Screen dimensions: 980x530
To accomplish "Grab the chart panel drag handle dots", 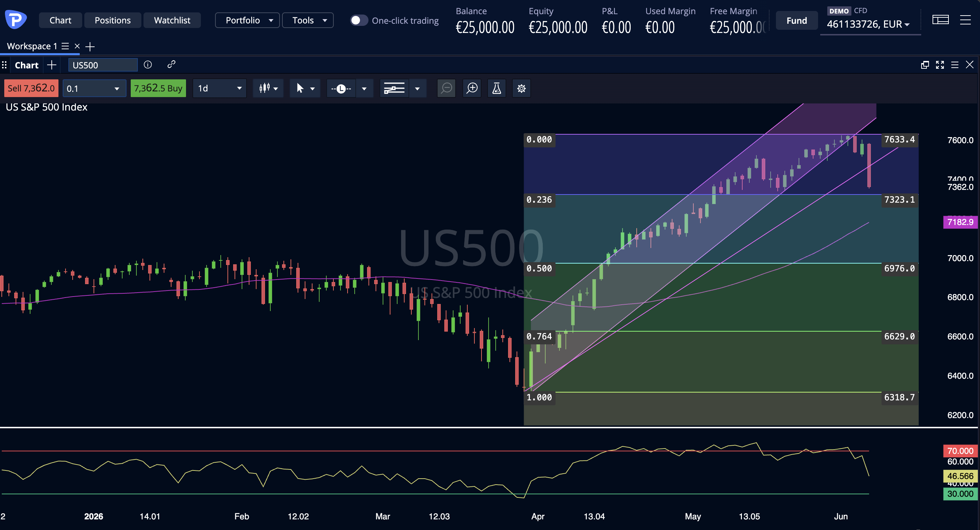I will [4, 65].
